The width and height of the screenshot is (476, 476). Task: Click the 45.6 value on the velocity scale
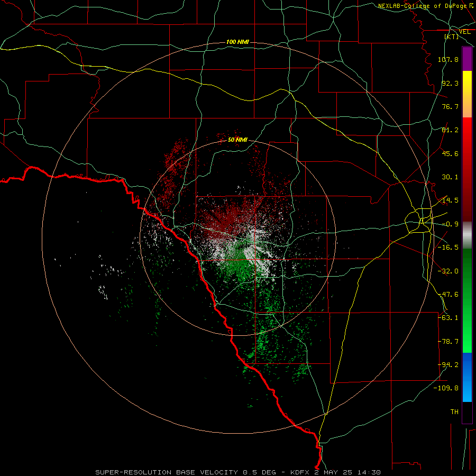pyautogui.click(x=450, y=153)
